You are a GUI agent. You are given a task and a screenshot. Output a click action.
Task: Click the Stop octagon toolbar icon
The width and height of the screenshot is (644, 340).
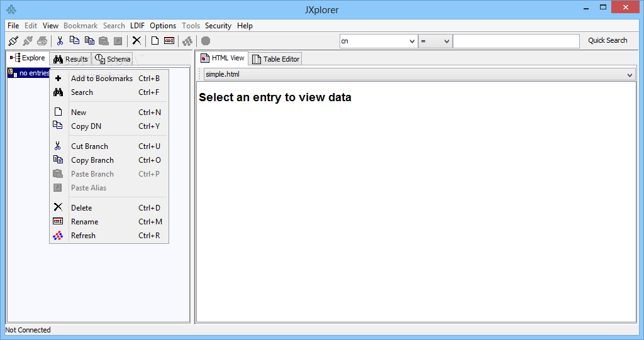pyautogui.click(x=206, y=41)
